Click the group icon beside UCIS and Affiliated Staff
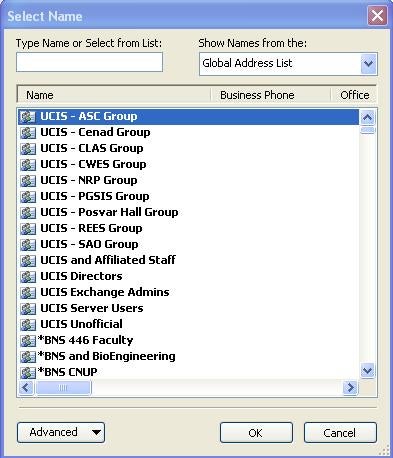Viewport: 393px width, 458px height. click(x=28, y=261)
